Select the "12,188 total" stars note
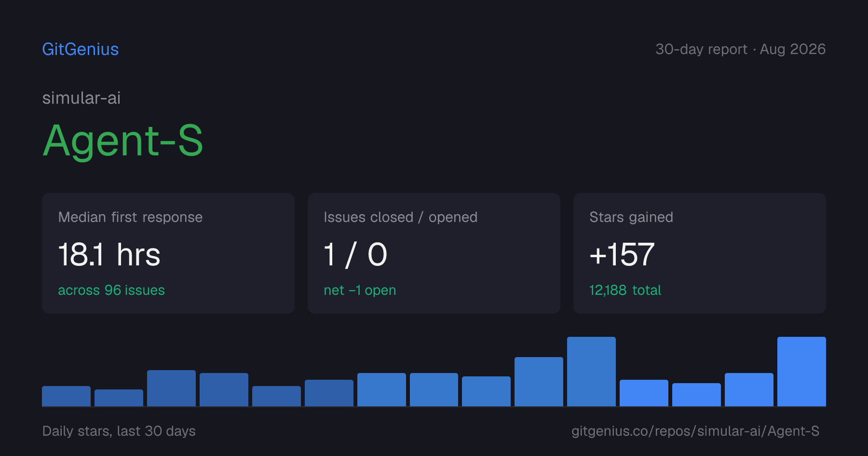 point(625,290)
